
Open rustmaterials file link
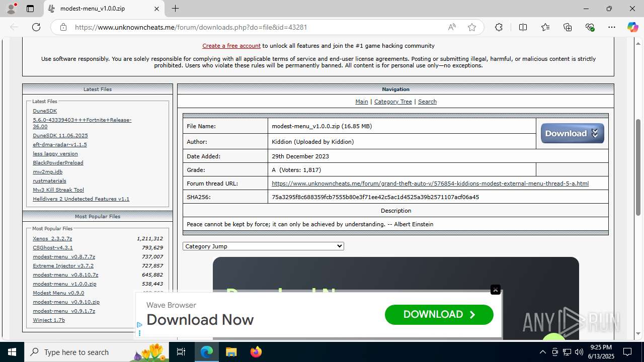49,181
